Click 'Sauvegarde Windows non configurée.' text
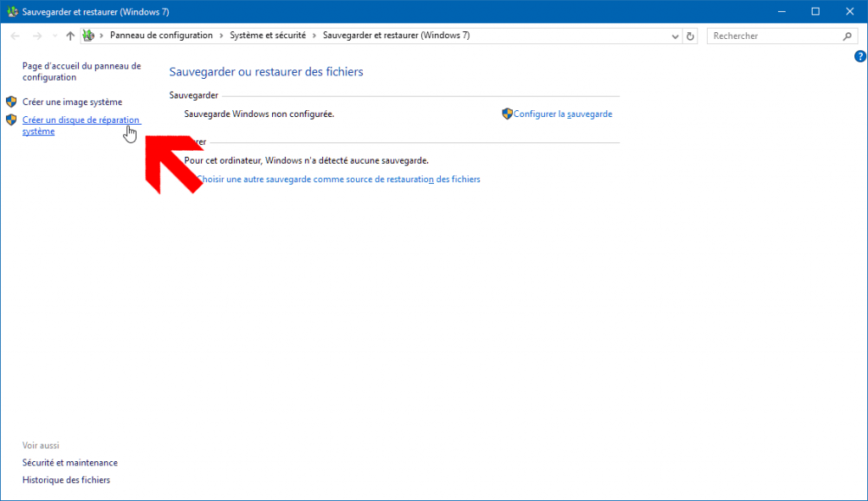 (259, 114)
